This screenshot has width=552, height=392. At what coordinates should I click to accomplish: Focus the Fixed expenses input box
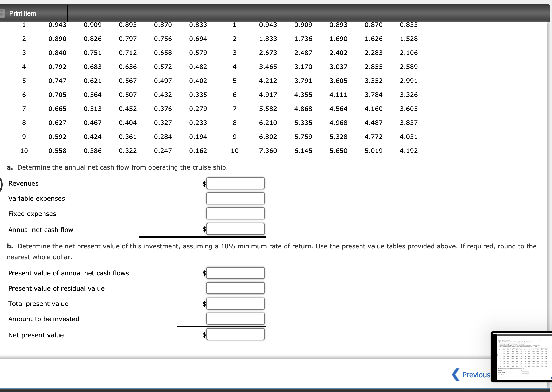(235, 213)
